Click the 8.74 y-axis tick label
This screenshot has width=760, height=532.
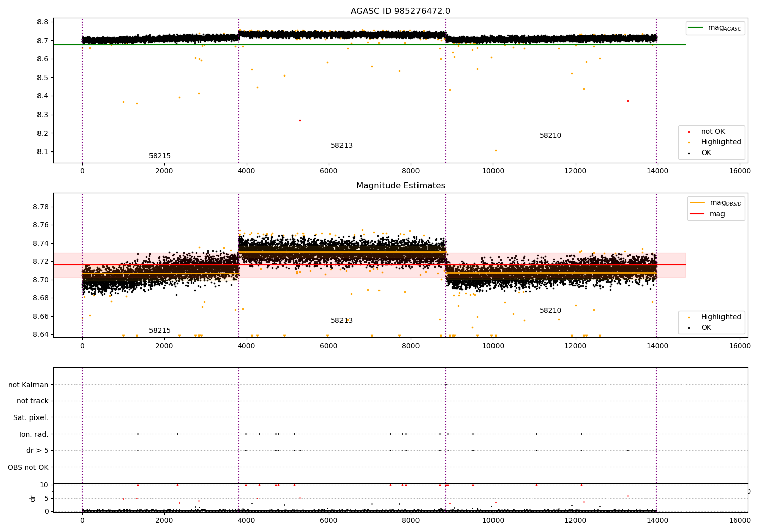(x=41, y=243)
